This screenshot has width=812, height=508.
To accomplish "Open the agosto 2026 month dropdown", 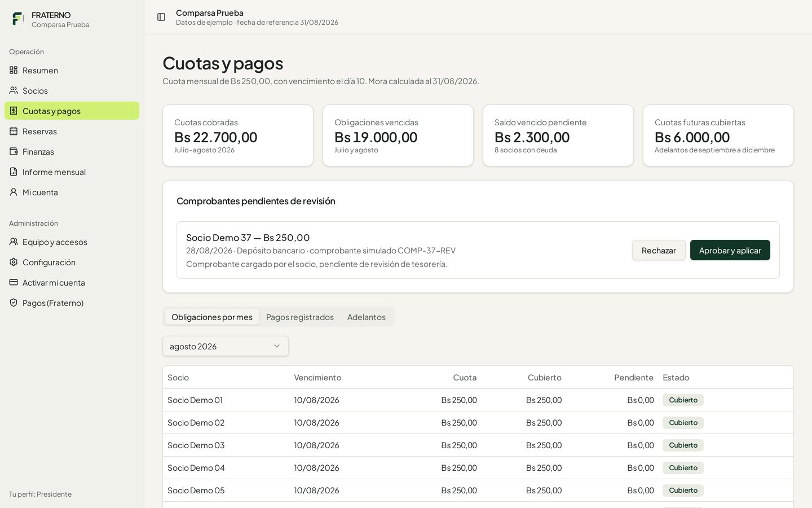I will pos(226,346).
